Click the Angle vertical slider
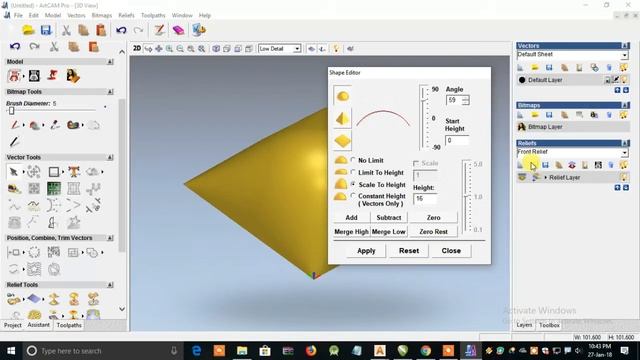 click(424, 118)
